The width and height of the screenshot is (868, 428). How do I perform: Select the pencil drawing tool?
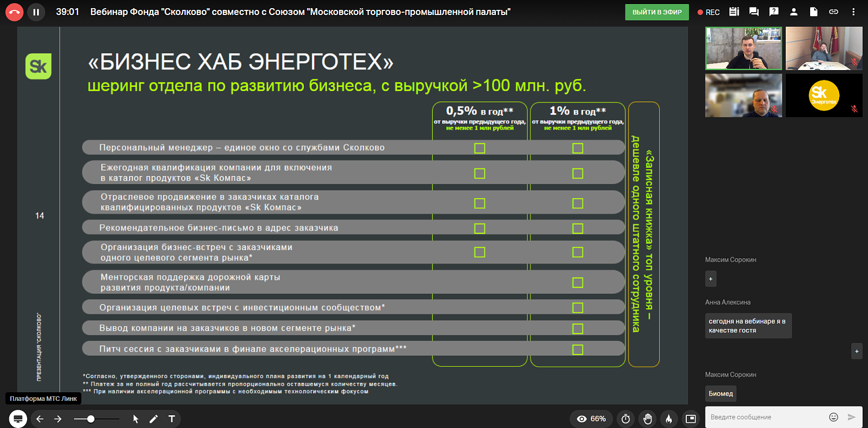(x=153, y=419)
